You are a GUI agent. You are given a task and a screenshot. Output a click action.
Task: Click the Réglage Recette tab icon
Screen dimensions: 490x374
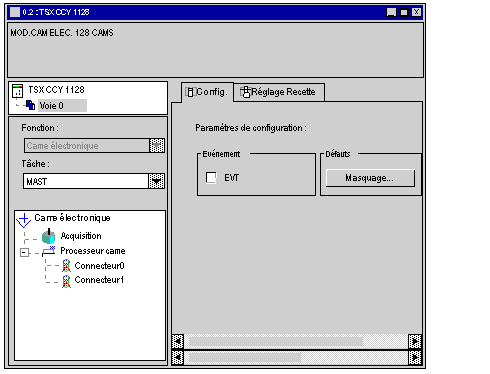tap(245, 92)
